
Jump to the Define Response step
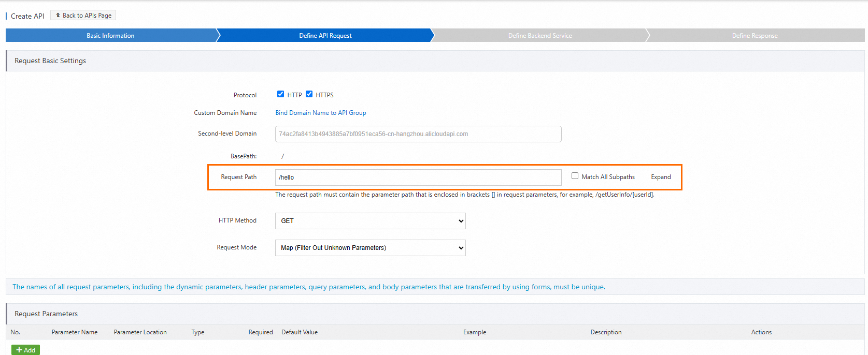[755, 36]
